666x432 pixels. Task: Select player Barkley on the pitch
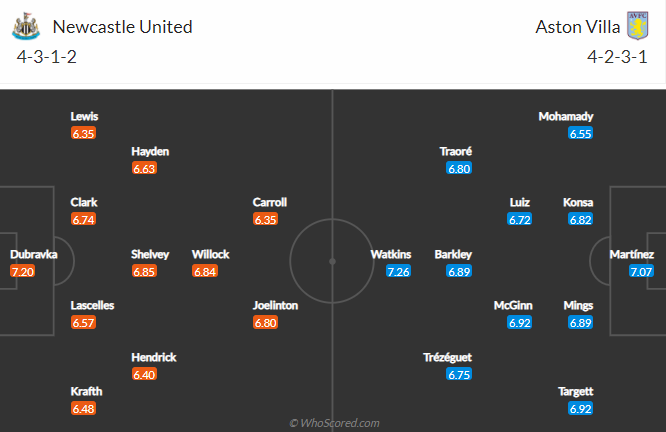click(453, 254)
